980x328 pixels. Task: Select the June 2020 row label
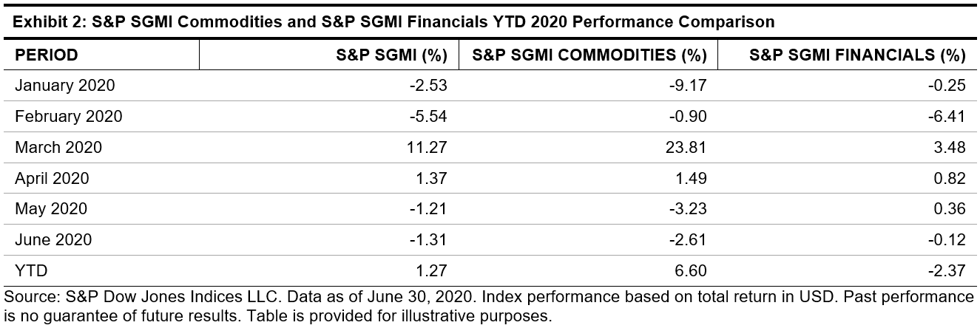coord(54,240)
